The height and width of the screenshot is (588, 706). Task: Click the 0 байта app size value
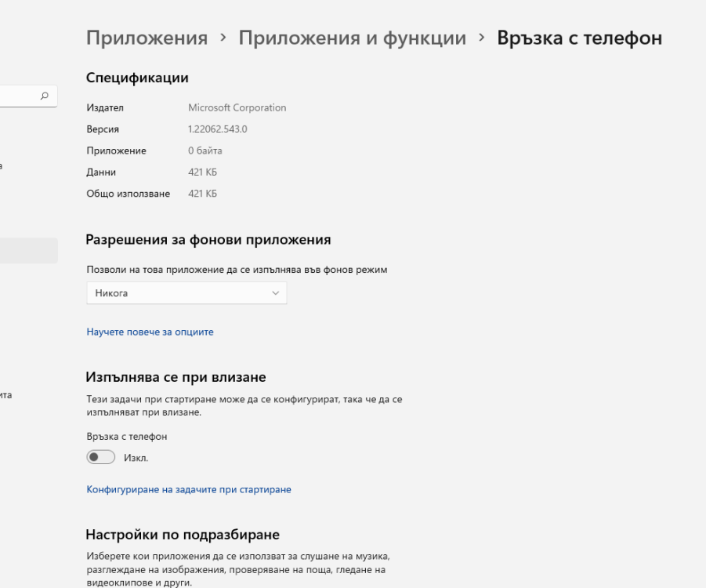(205, 151)
